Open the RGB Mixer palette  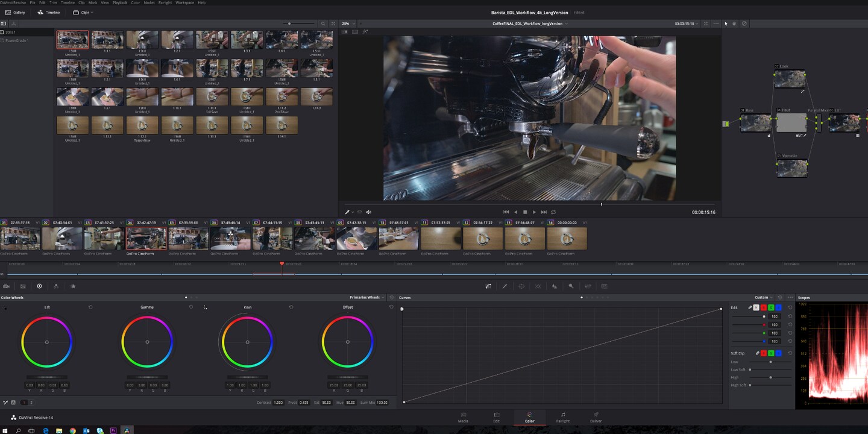tap(56, 286)
